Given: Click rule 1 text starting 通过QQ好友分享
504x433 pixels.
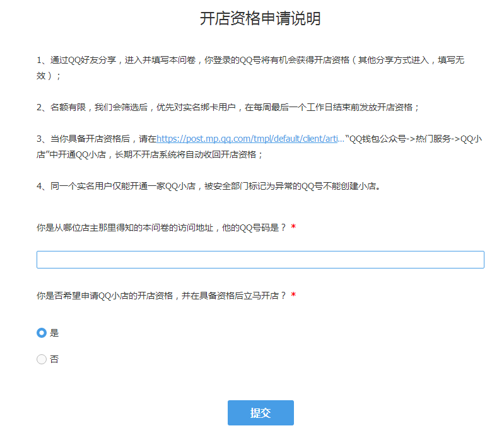Looking at the screenshot, I should click(250, 68).
